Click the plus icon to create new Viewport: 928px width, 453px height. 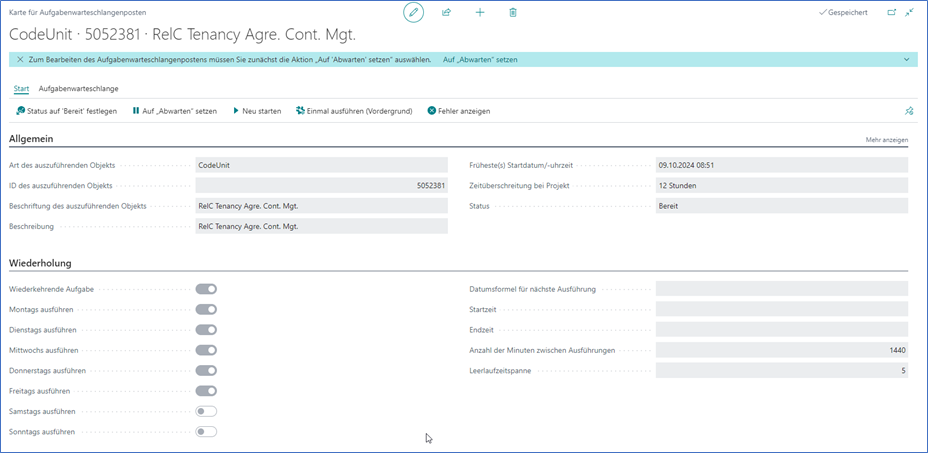[480, 12]
